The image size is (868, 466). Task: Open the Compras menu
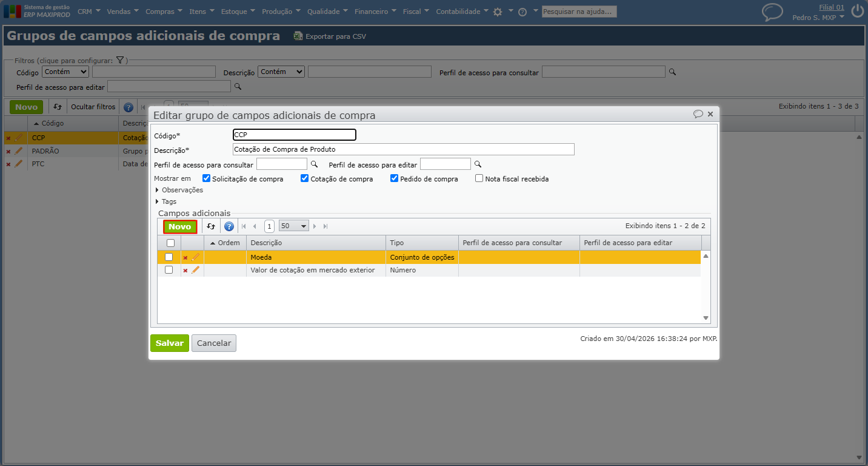coord(164,11)
